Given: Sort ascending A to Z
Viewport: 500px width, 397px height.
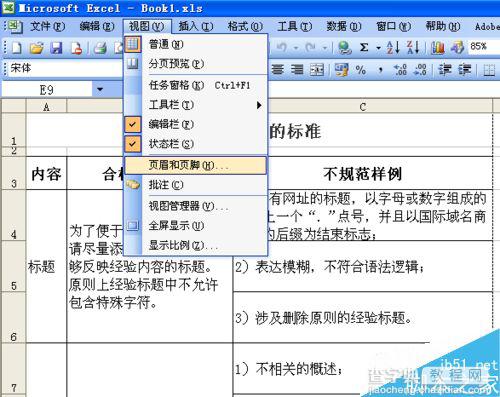Looking at the screenshot, I should 393,48.
